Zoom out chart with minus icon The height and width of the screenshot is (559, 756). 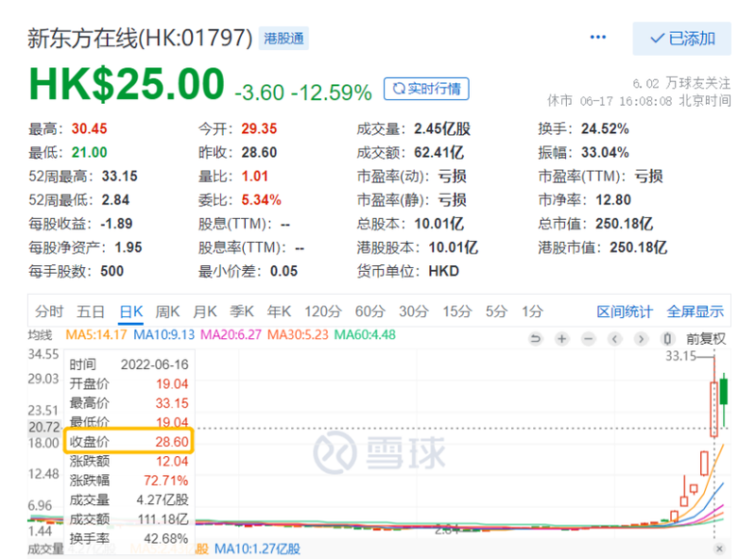[x=588, y=339]
